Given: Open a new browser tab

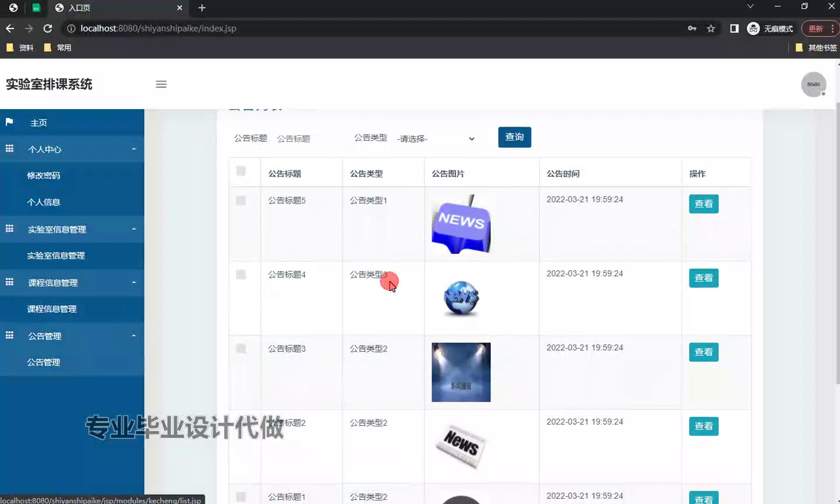Looking at the screenshot, I should [202, 8].
